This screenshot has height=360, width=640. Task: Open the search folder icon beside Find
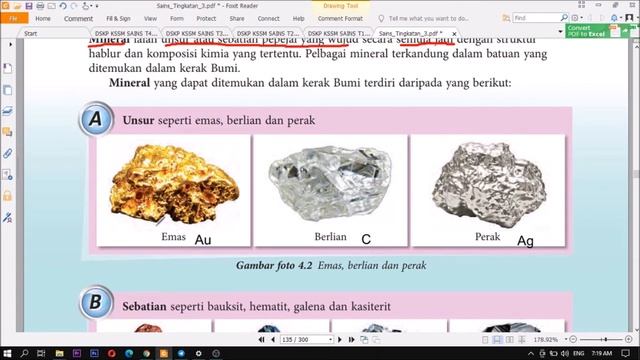(x=506, y=18)
